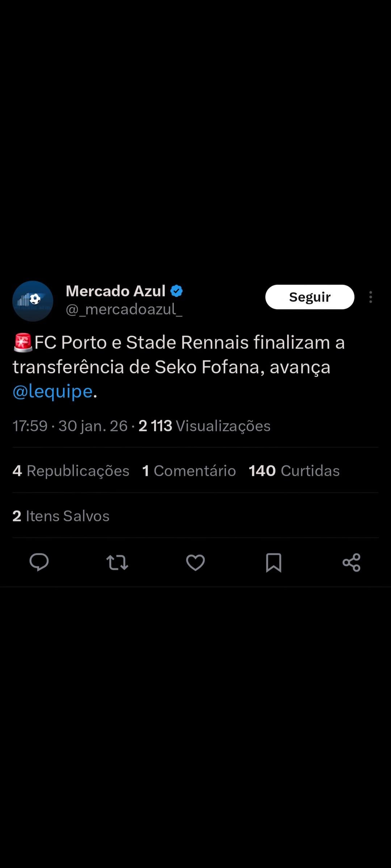Toggle the bookmark icon to save post
This screenshot has height=868, width=391.
point(274,562)
